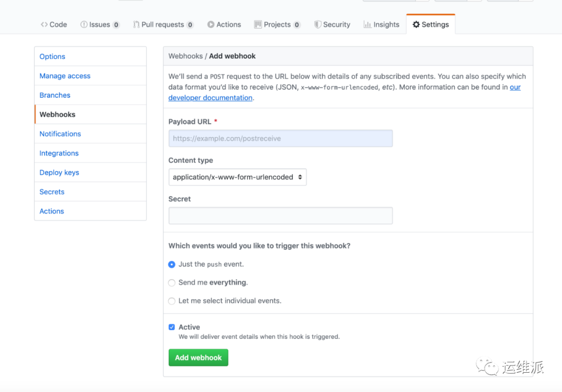Open the developer documentation link
The width and height of the screenshot is (562, 392).
[210, 98]
